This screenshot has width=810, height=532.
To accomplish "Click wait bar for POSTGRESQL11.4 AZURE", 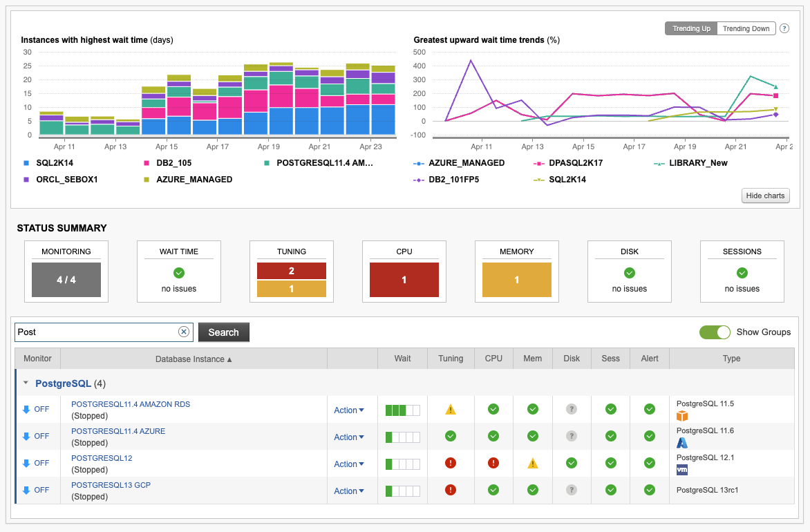I will [402, 437].
